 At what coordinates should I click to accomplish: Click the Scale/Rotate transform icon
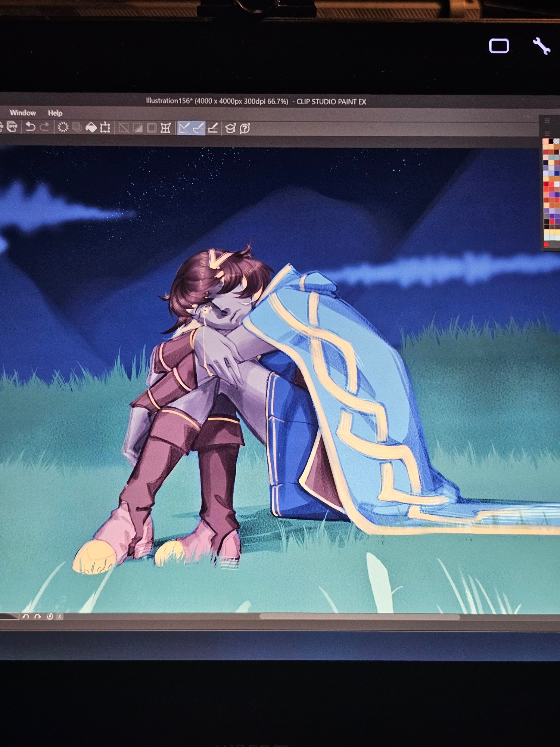tap(105, 128)
